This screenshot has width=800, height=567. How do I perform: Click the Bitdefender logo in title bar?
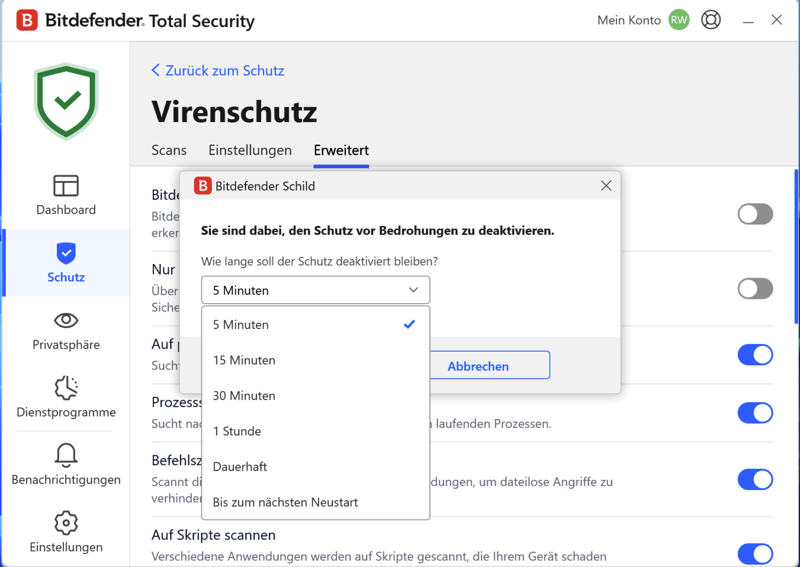(x=27, y=21)
